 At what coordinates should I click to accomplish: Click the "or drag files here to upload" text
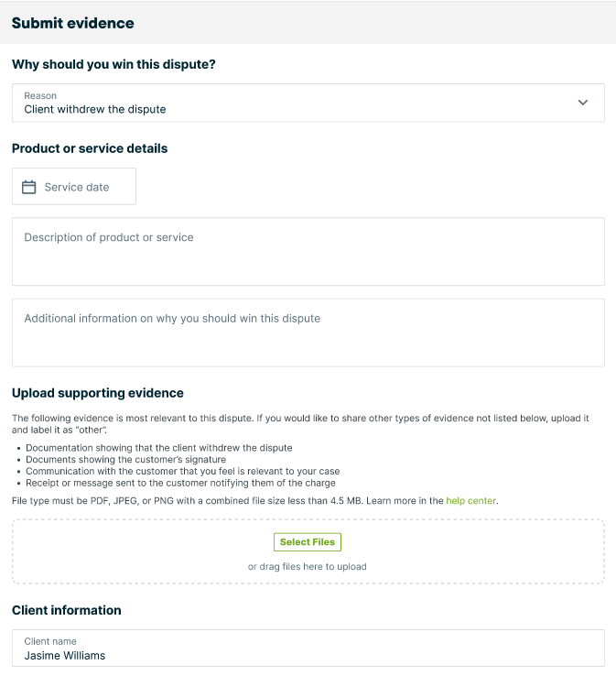tap(308, 566)
